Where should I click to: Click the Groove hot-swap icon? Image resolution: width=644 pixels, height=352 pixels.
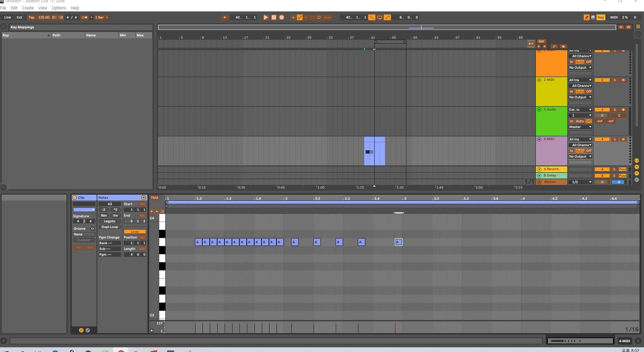tap(92, 228)
